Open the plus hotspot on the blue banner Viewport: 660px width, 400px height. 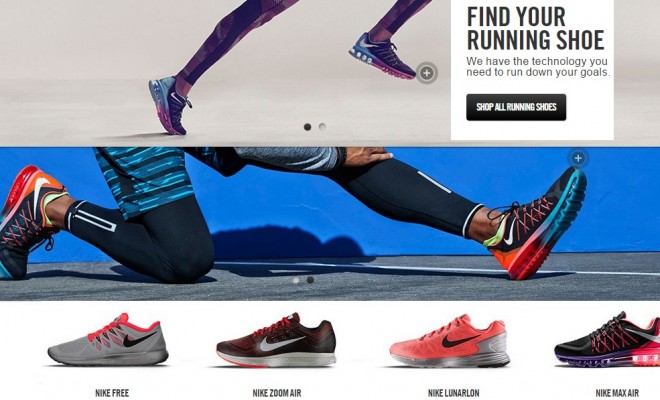pyautogui.click(x=578, y=158)
